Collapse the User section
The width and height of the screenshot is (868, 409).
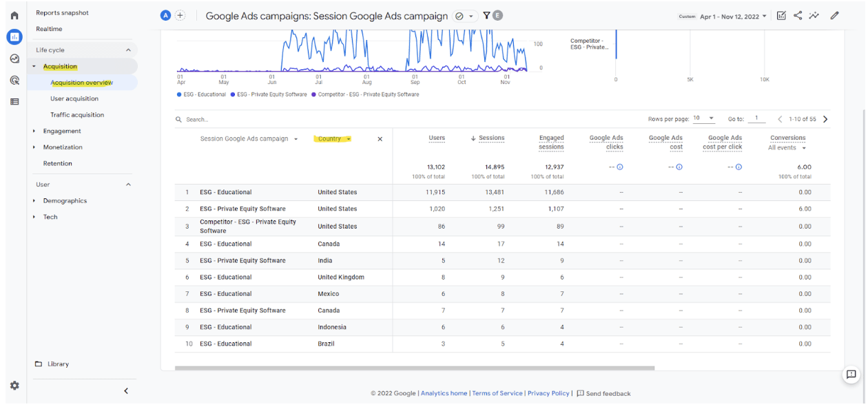pyautogui.click(x=128, y=185)
